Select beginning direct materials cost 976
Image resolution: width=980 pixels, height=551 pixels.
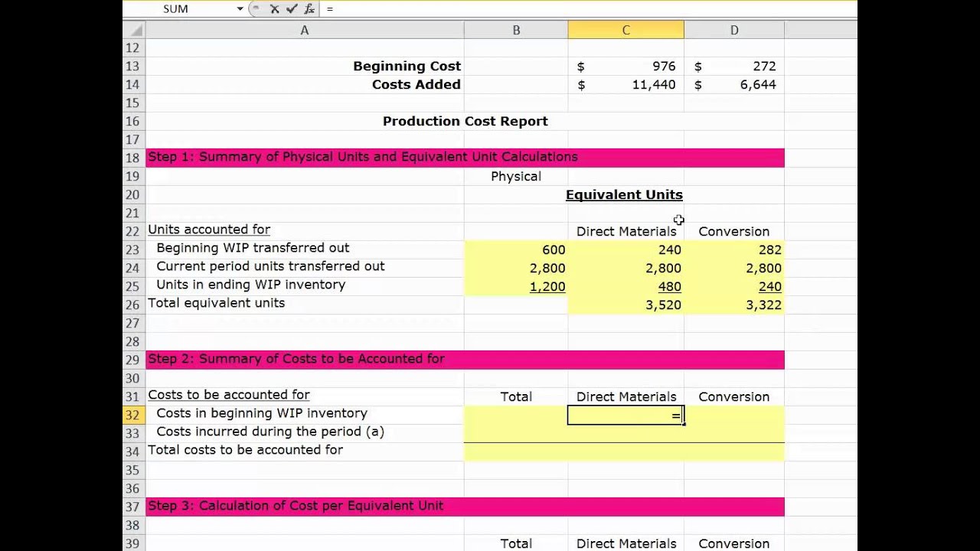coord(626,67)
